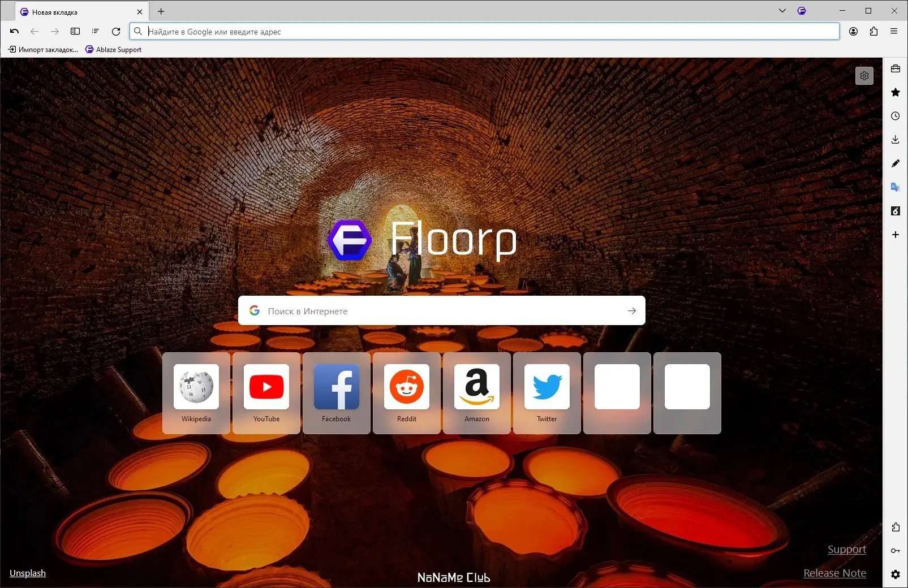908x588 pixels.
Task: Open the tab list icon beside the reload button
Action: [96, 32]
